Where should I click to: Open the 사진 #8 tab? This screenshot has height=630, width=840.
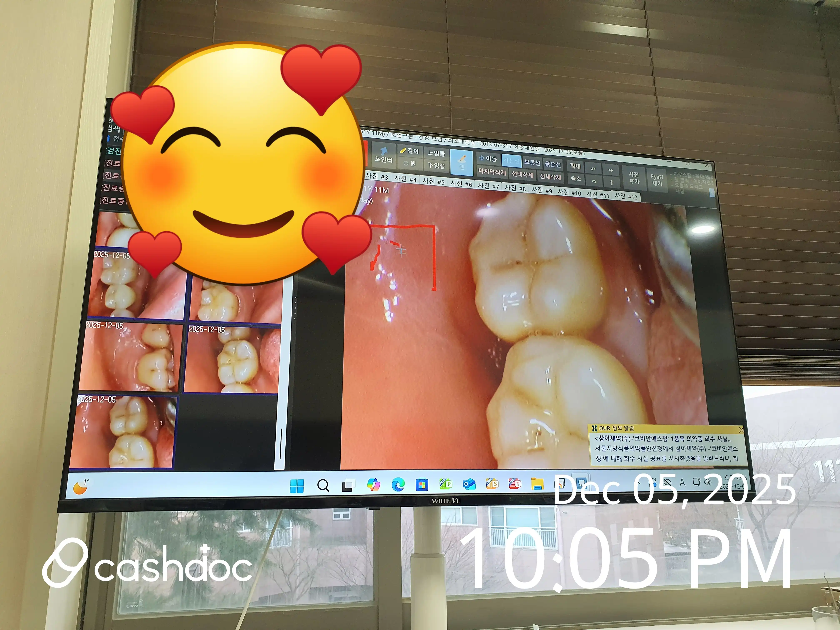click(x=515, y=188)
